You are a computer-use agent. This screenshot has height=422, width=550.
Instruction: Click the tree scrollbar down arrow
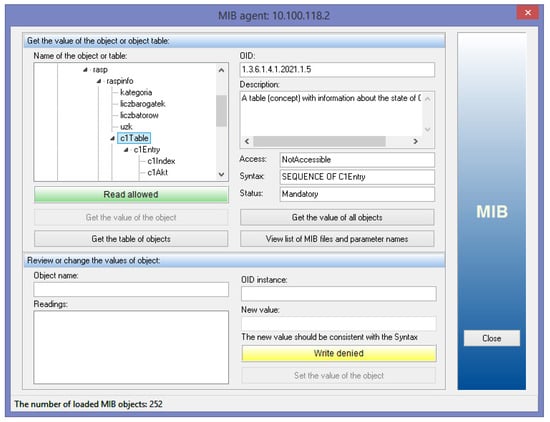pyautogui.click(x=221, y=174)
